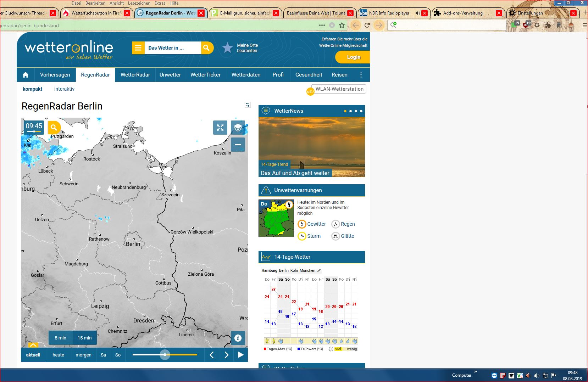Open the map layers icon
The width and height of the screenshot is (588, 382).
238,128
